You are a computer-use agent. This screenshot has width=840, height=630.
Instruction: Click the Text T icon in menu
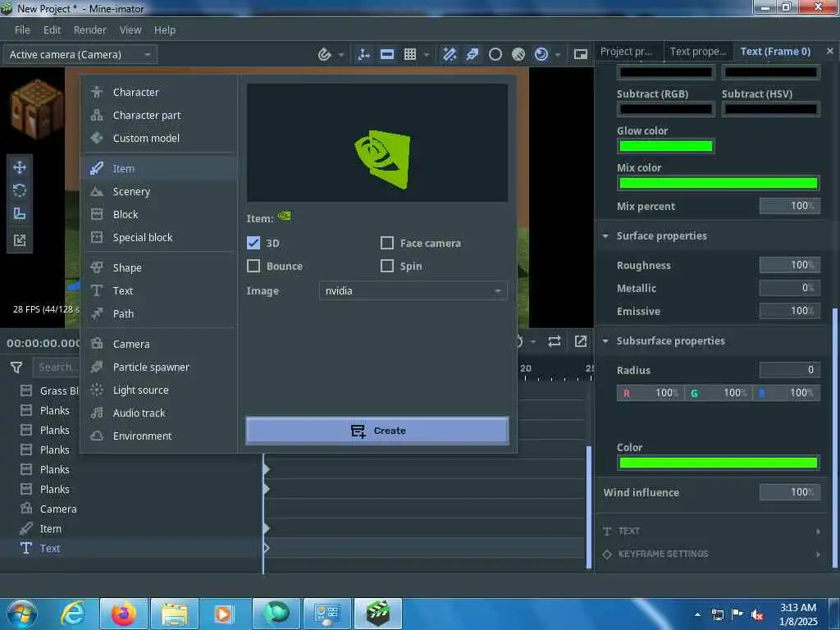coord(97,290)
